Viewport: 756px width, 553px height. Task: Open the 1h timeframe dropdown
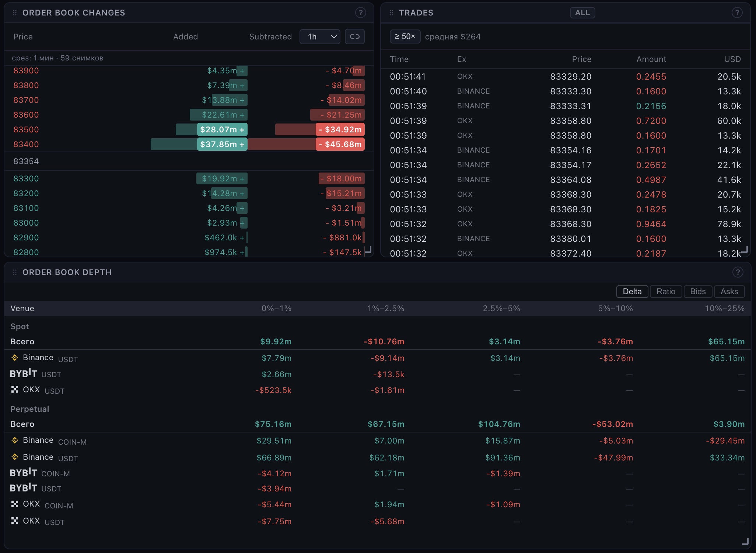320,36
